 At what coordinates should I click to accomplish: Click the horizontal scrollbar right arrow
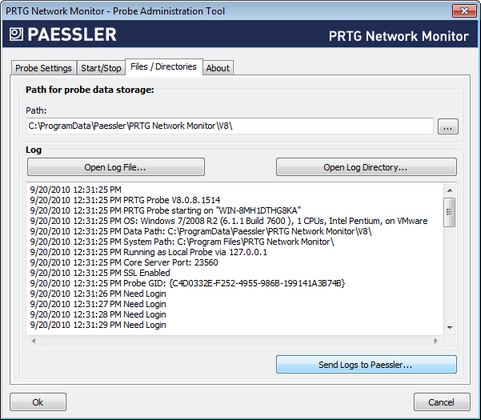435,341
